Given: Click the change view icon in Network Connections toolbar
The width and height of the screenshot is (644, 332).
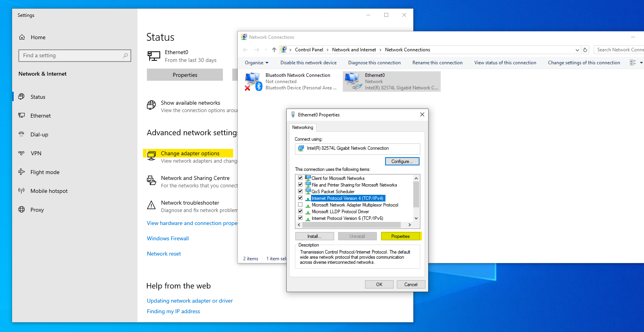Looking at the screenshot, I should [x=633, y=63].
